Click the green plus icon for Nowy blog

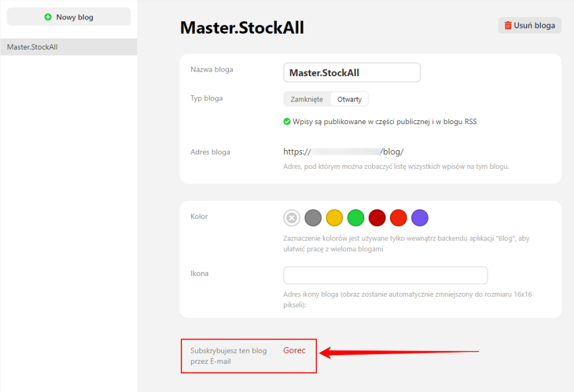48,17
